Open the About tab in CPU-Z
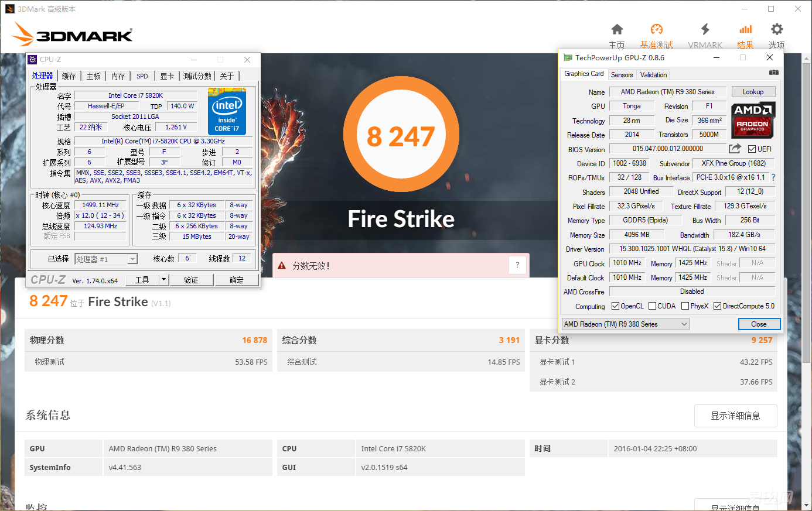Viewport: 812px width, 511px height. click(x=227, y=76)
